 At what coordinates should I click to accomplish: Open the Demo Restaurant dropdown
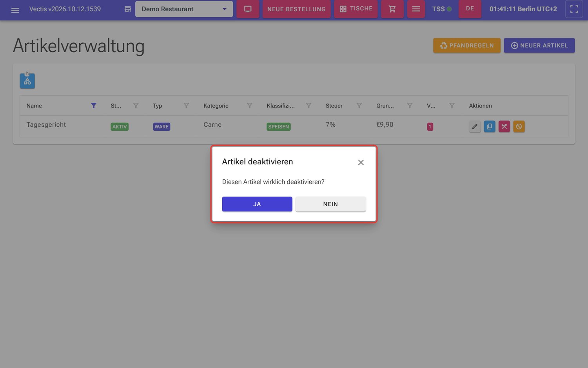pyautogui.click(x=184, y=9)
